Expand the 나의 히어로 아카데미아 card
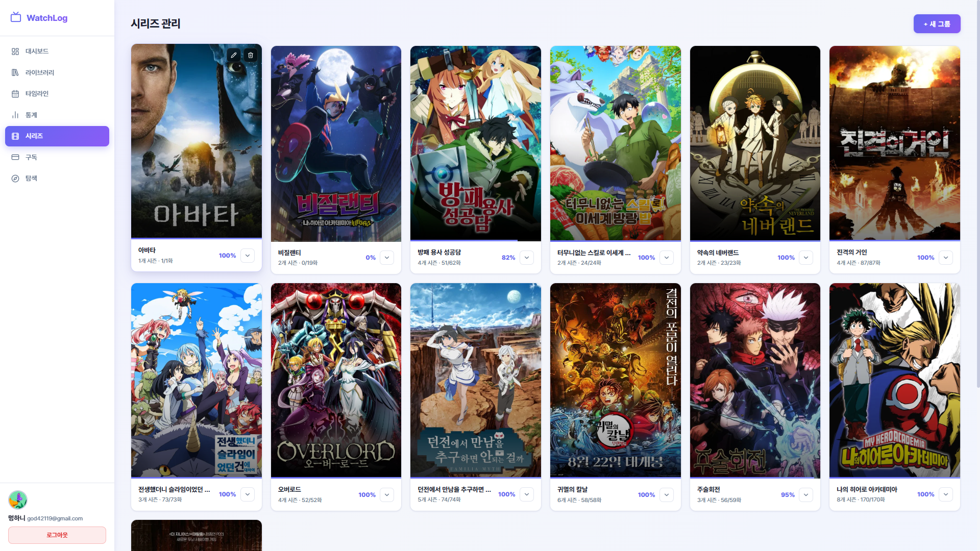Viewport: 980px width, 551px height. (946, 494)
